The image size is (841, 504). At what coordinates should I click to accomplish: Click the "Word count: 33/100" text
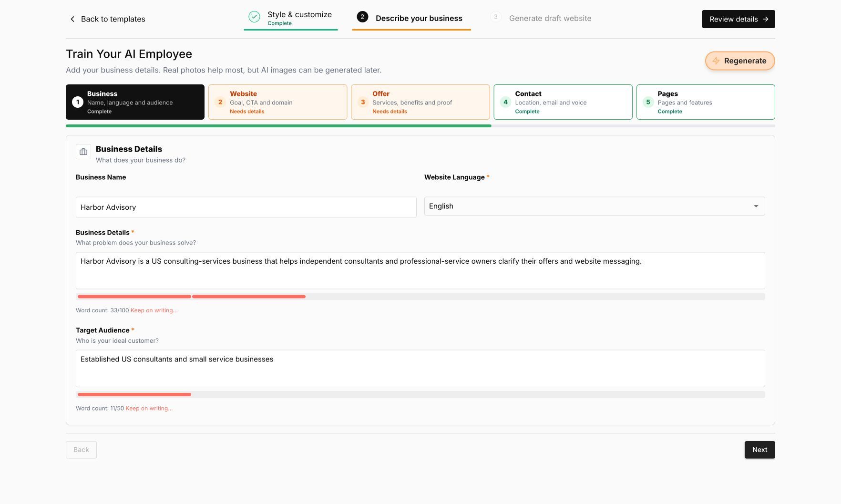pyautogui.click(x=103, y=310)
